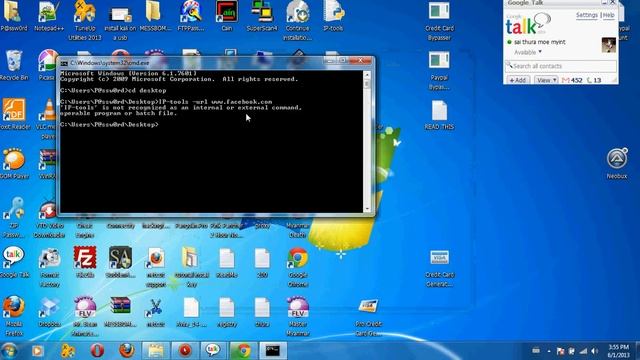Image resolution: width=640 pixels, height=360 pixels.
Task: Click the volume icon in system tray
Action: (x=595, y=351)
